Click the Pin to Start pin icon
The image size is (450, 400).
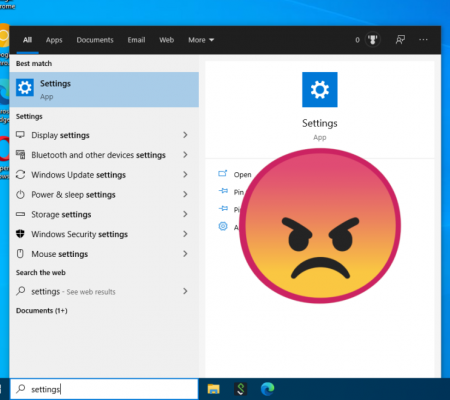[223, 191]
